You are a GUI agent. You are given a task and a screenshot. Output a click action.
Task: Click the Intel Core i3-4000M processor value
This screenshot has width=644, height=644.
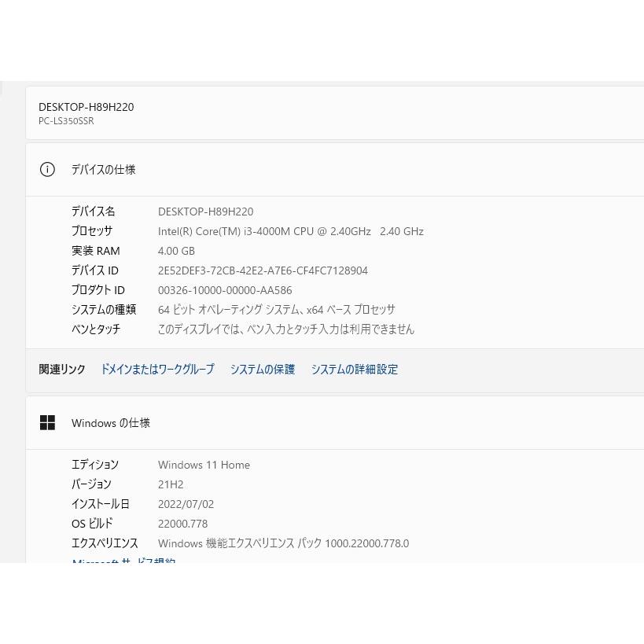[x=290, y=231]
